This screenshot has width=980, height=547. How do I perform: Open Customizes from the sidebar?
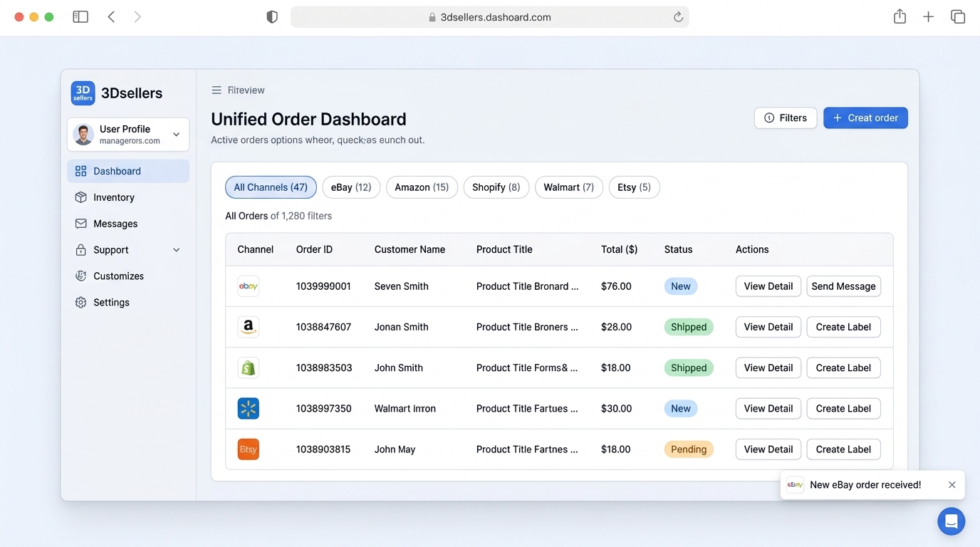[118, 276]
